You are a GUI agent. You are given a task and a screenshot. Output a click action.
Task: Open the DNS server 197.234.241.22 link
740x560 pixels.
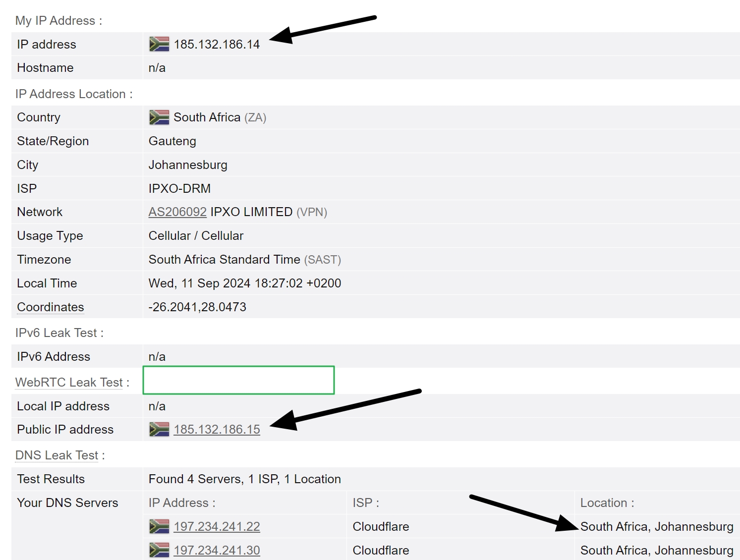pos(217,526)
